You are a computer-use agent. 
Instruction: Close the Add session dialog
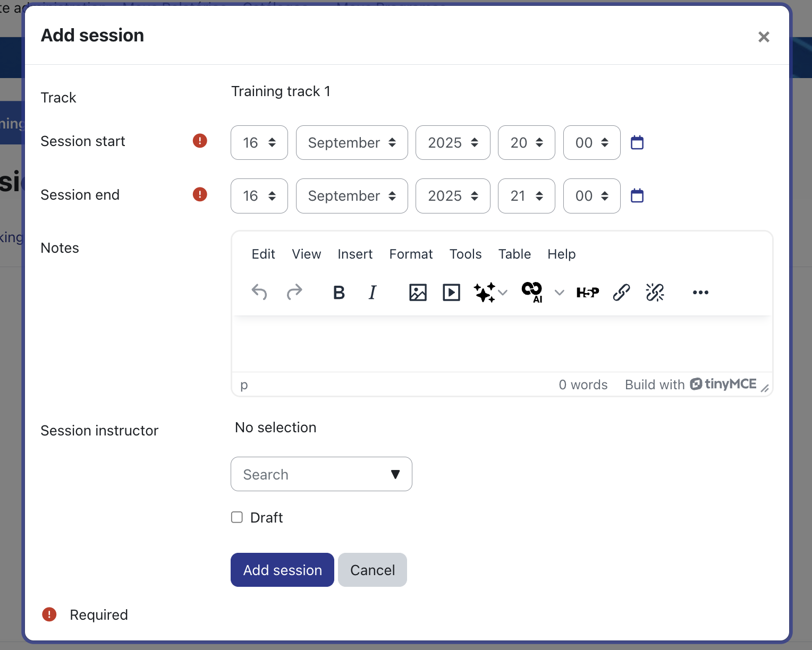764,37
